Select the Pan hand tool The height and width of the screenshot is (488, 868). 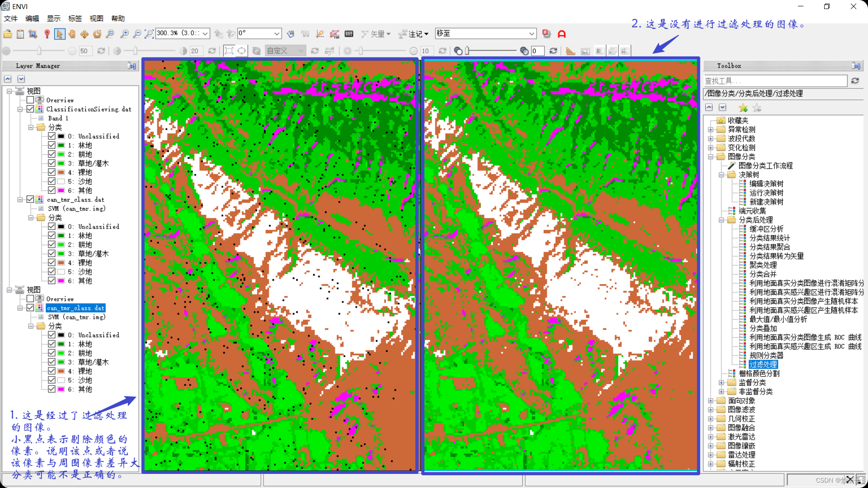point(72,34)
